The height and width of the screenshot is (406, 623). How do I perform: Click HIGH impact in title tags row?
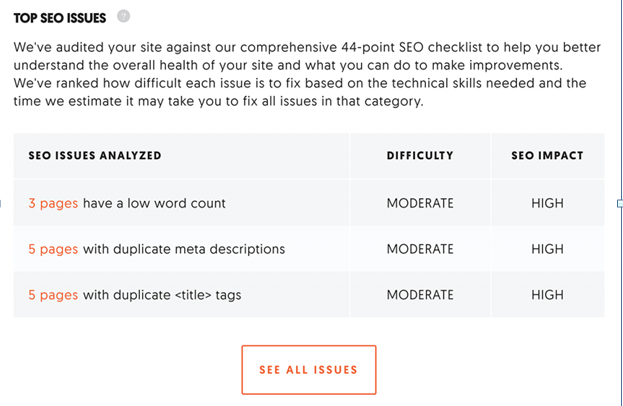548,295
